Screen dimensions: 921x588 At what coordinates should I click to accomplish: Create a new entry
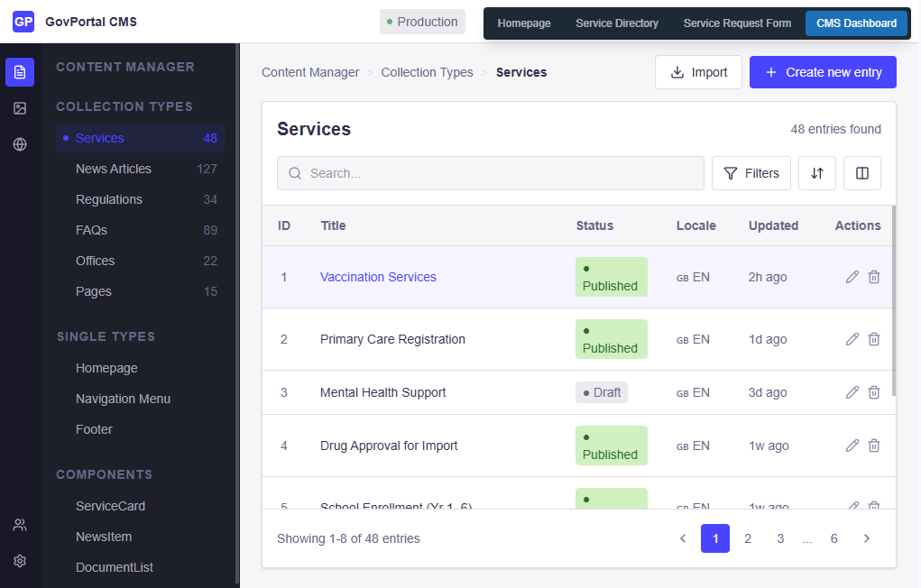(x=822, y=71)
